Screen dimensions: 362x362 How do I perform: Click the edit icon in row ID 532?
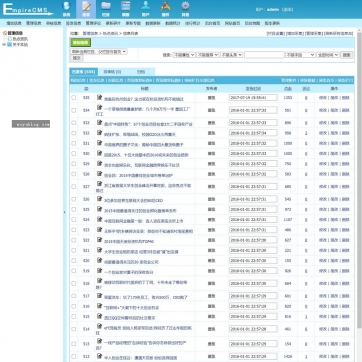pyautogui.click(x=99, y=133)
